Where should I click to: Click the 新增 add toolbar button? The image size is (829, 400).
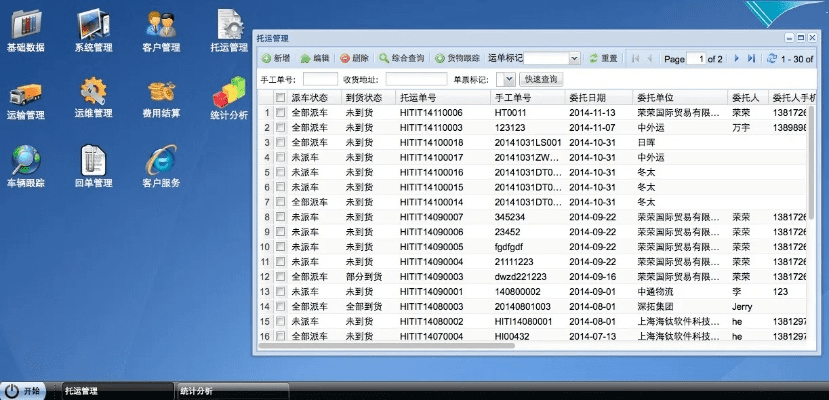click(277, 59)
